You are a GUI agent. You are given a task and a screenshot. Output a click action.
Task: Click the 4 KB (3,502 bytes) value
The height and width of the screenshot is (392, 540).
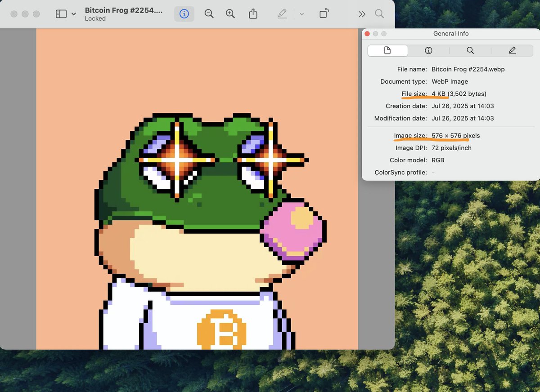459,94
